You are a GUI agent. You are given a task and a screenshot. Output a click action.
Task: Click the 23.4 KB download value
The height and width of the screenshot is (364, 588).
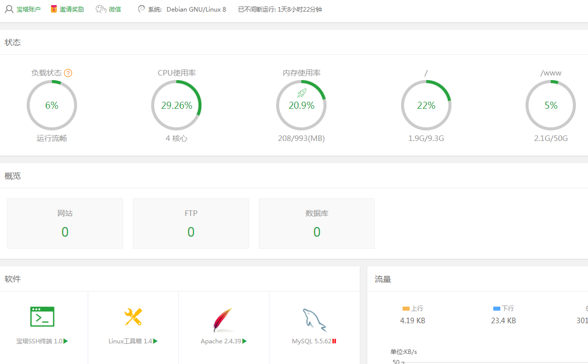[504, 321]
